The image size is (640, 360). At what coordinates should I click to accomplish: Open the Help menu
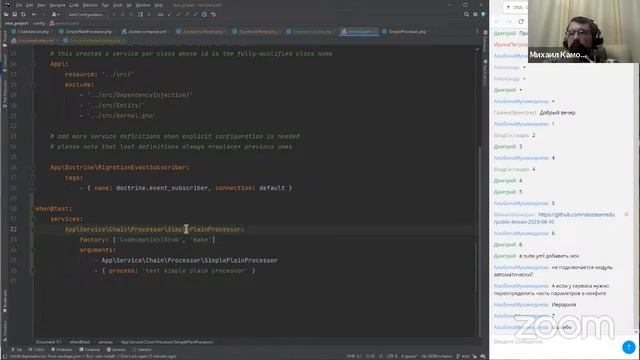(x=159, y=5)
